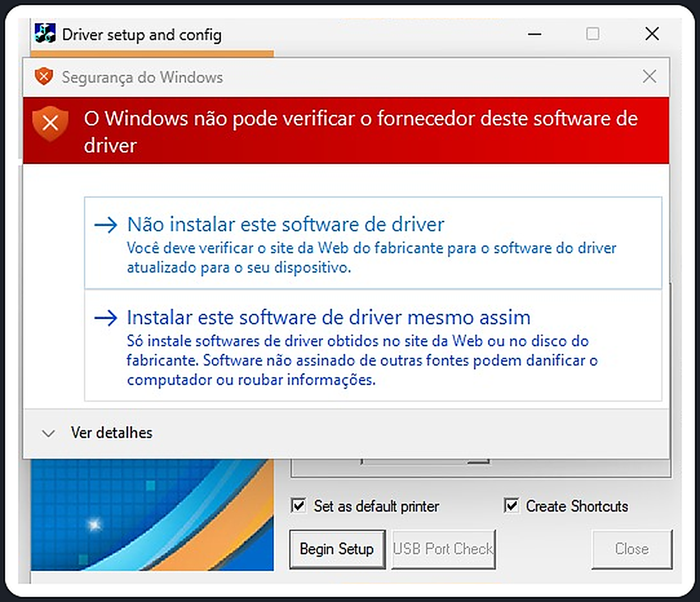Click the Driver setup and config app icon
Screen dimensions: 700x602
coord(45,34)
